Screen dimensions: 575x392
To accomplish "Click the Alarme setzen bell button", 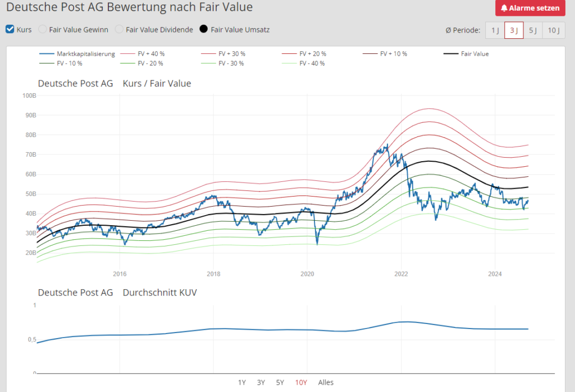I will [530, 8].
